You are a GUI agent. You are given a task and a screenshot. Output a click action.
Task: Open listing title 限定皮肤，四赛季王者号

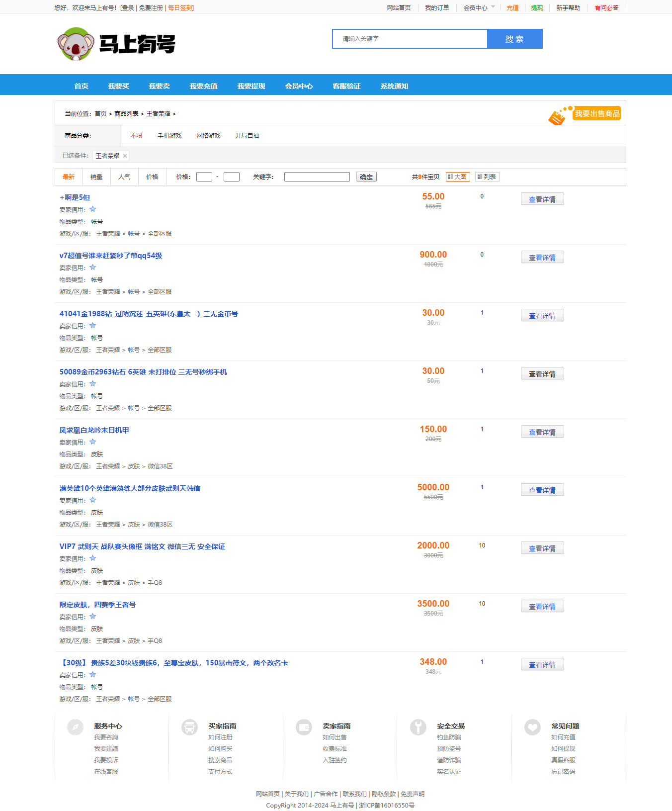point(98,605)
